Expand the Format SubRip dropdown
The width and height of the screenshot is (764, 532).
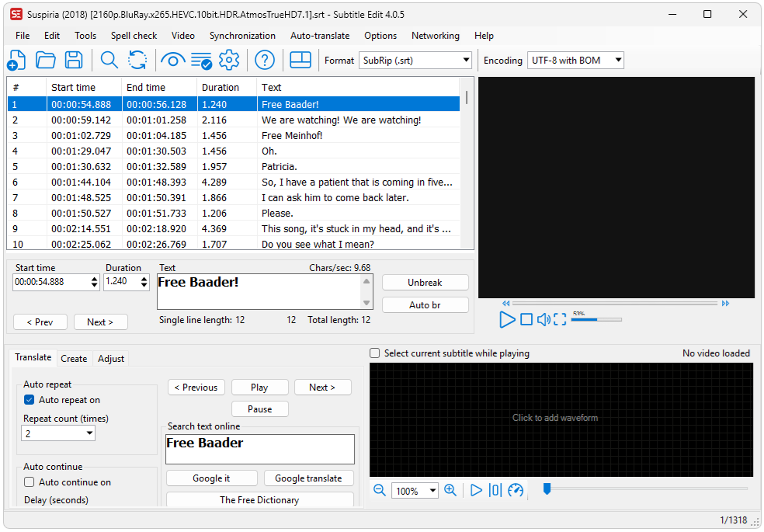415,61
